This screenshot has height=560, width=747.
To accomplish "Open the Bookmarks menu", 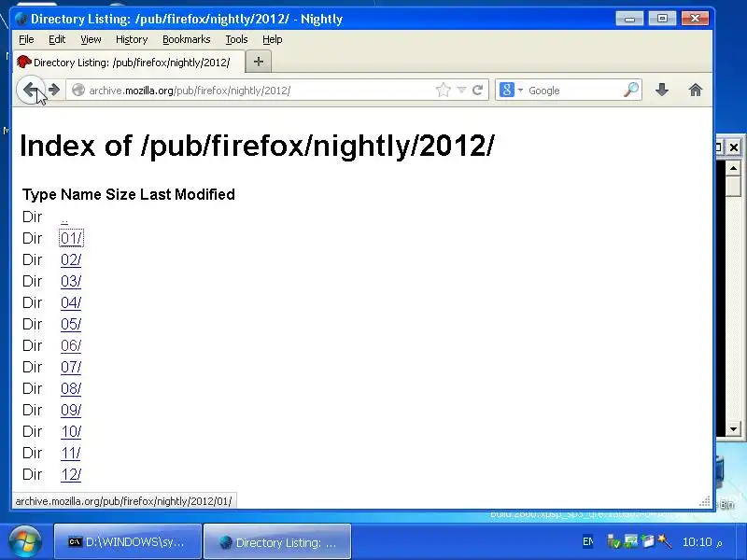I will [186, 39].
